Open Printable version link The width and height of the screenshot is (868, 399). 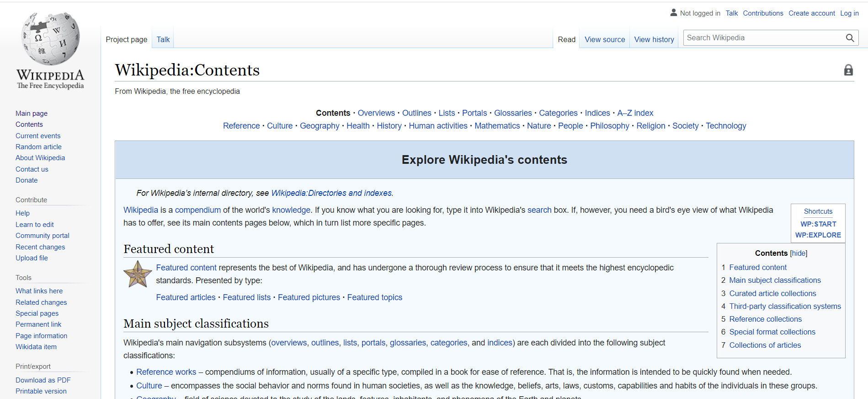coord(41,391)
